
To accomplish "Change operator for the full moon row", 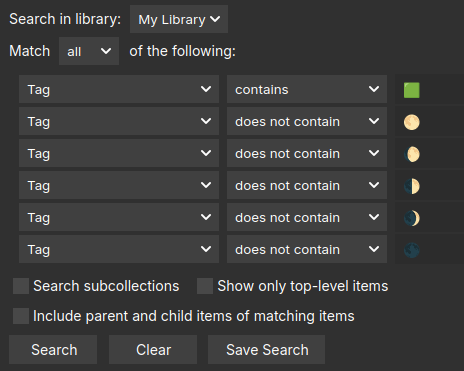I will pyautogui.click(x=307, y=121).
